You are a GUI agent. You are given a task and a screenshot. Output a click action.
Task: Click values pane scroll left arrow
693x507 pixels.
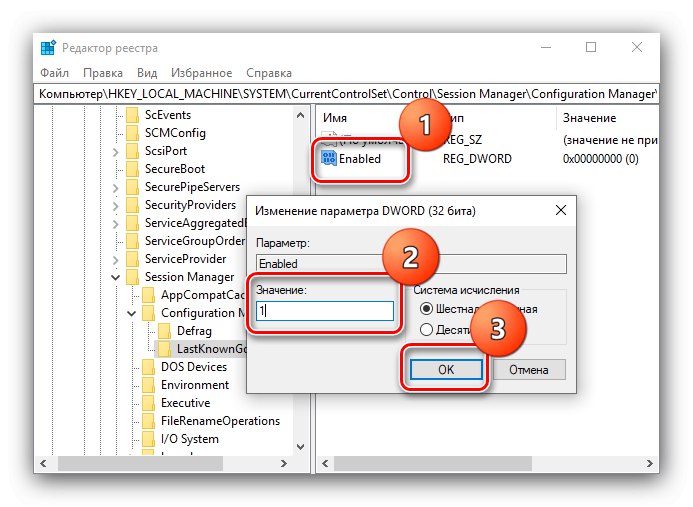(x=325, y=463)
